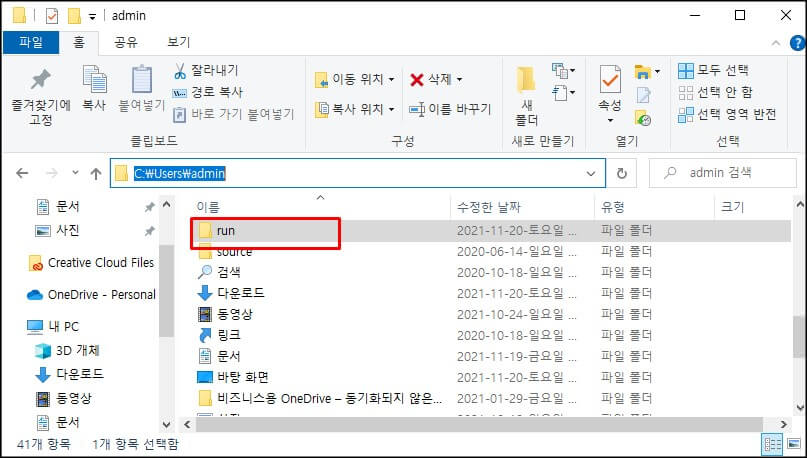This screenshot has height=458, width=807.
Task: Pin folder to Quick access (즐겨찾기에 고정)
Action: click(41, 97)
